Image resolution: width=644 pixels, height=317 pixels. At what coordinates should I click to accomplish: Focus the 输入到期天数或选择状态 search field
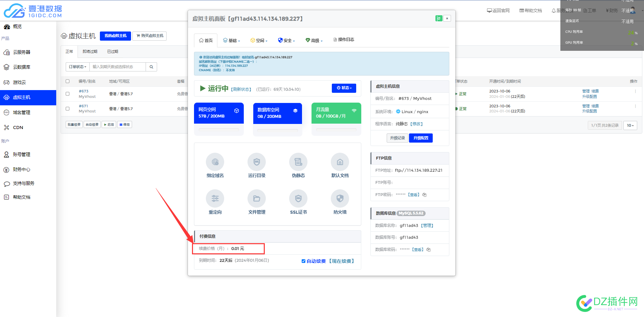click(x=118, y=67)
